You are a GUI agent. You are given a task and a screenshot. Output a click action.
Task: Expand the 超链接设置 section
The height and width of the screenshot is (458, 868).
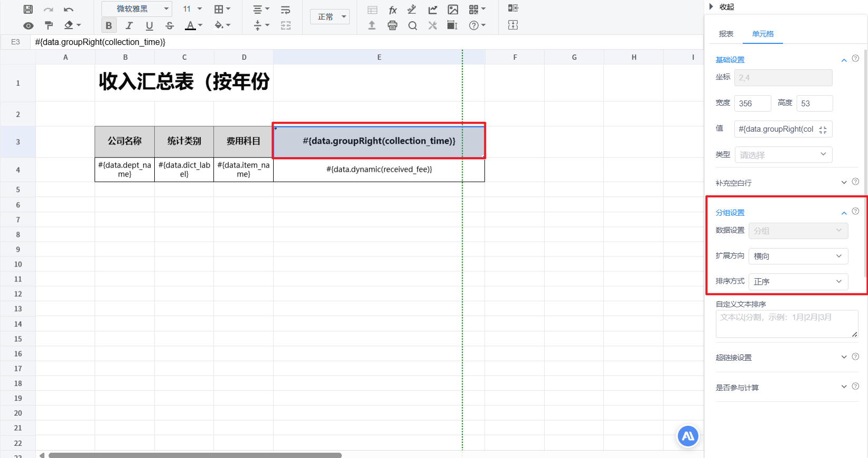[844, 357]
